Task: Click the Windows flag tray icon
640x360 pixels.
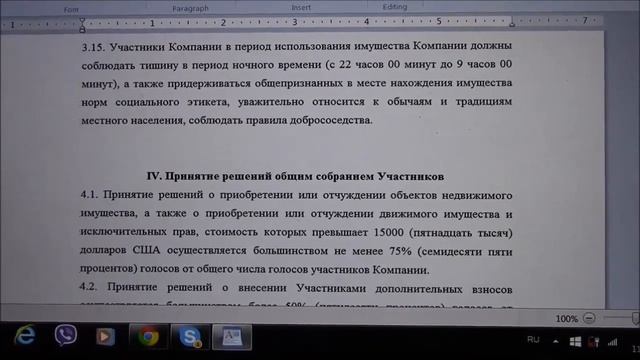Action: pos(575,342)
